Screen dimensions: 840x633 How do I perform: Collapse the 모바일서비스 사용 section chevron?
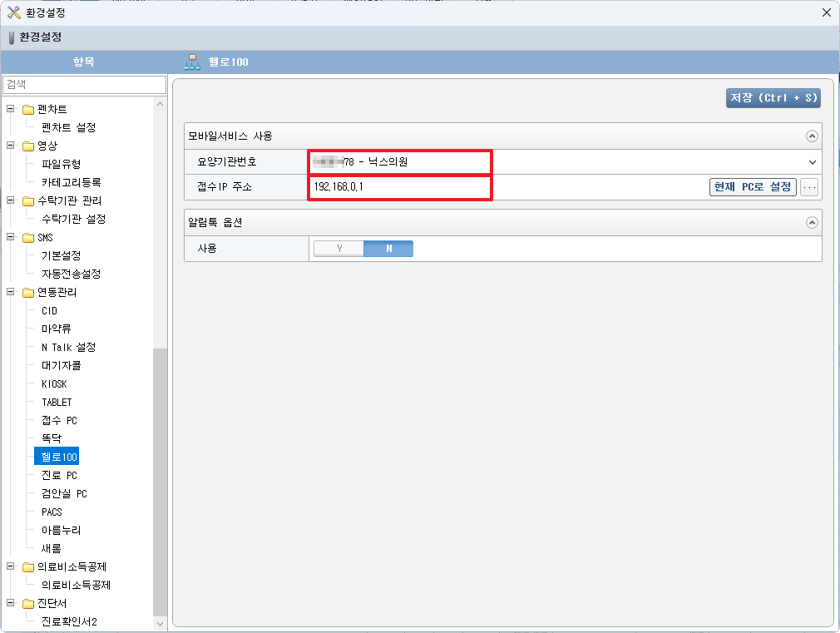pos(812,136)
